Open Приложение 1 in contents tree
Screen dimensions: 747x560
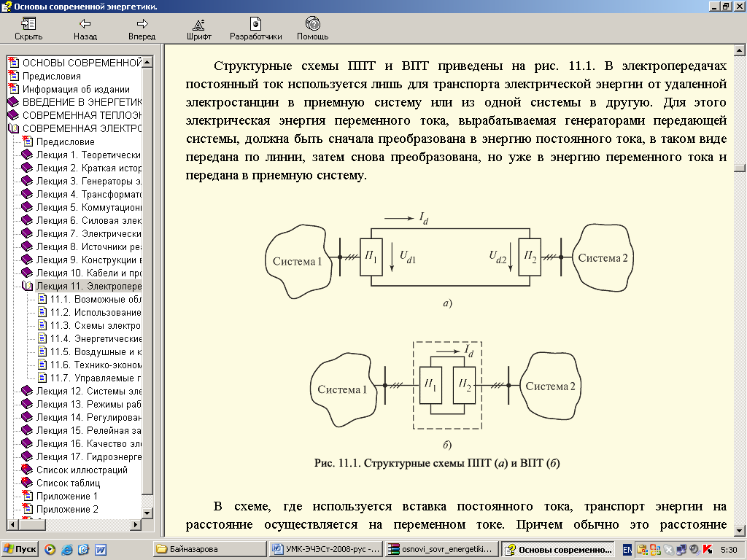[x=66, y=497]
